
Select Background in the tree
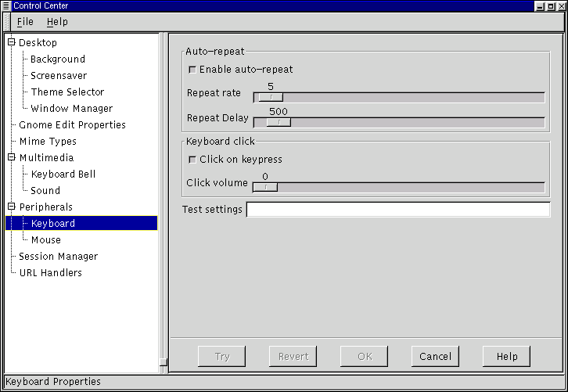point(58,59)
